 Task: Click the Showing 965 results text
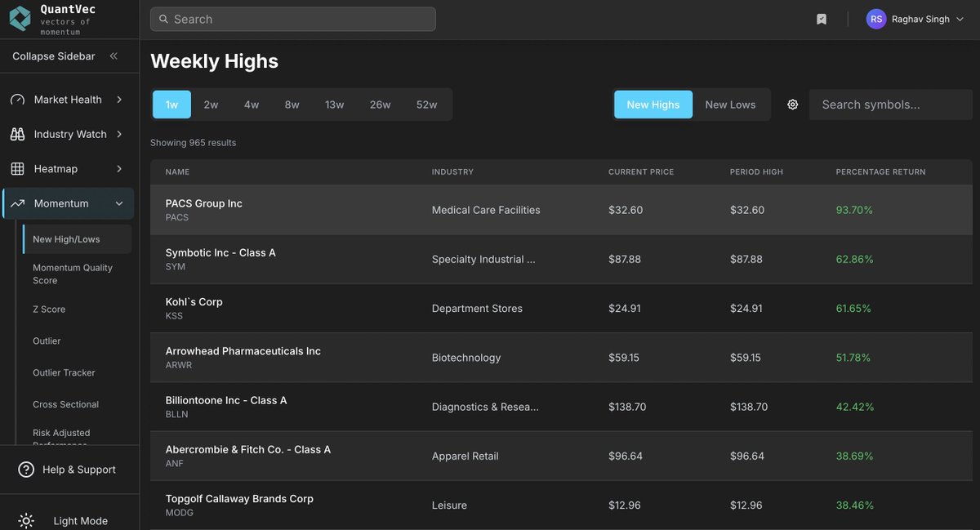(x=193, y=143)
